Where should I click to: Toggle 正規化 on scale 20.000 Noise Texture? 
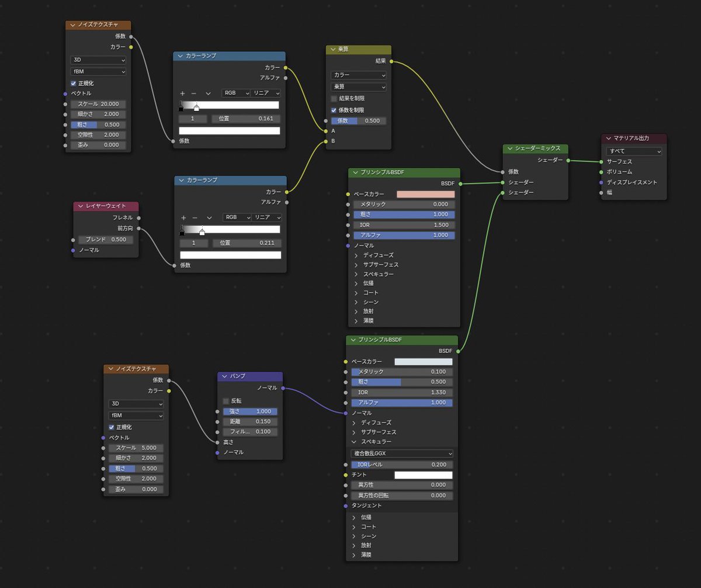(74, 83)
